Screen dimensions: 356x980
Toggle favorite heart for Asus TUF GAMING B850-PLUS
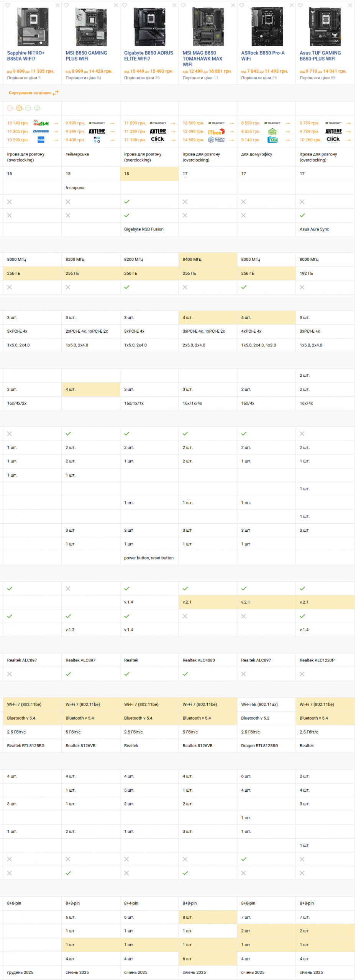300,5
